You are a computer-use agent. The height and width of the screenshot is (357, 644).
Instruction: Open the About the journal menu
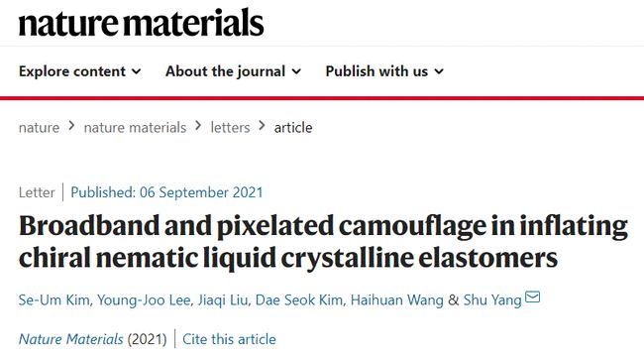tap(233, 71)
